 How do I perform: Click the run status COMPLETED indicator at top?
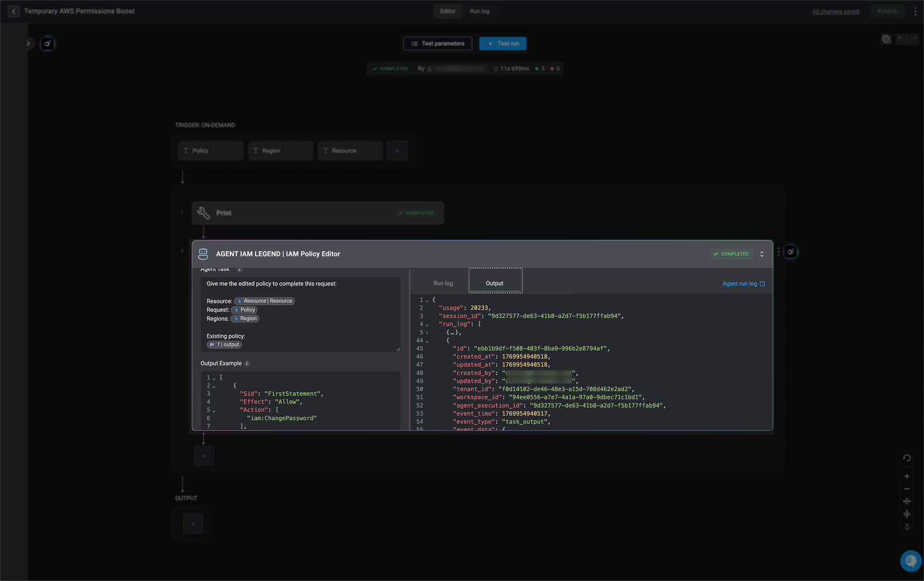(390, 69)
